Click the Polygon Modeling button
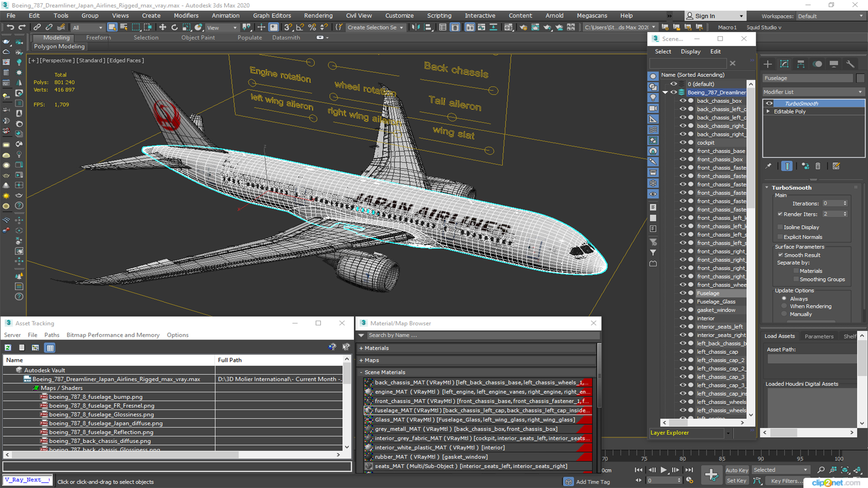 pyautogui.click(x=59, y=47)
